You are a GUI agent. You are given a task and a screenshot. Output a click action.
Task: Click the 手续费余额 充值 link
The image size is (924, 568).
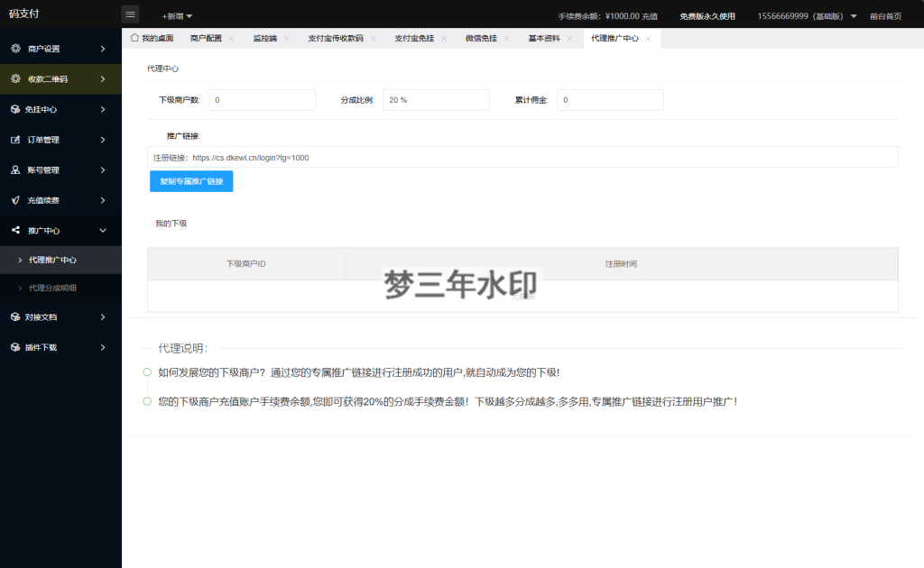click(x=650, y=16)
